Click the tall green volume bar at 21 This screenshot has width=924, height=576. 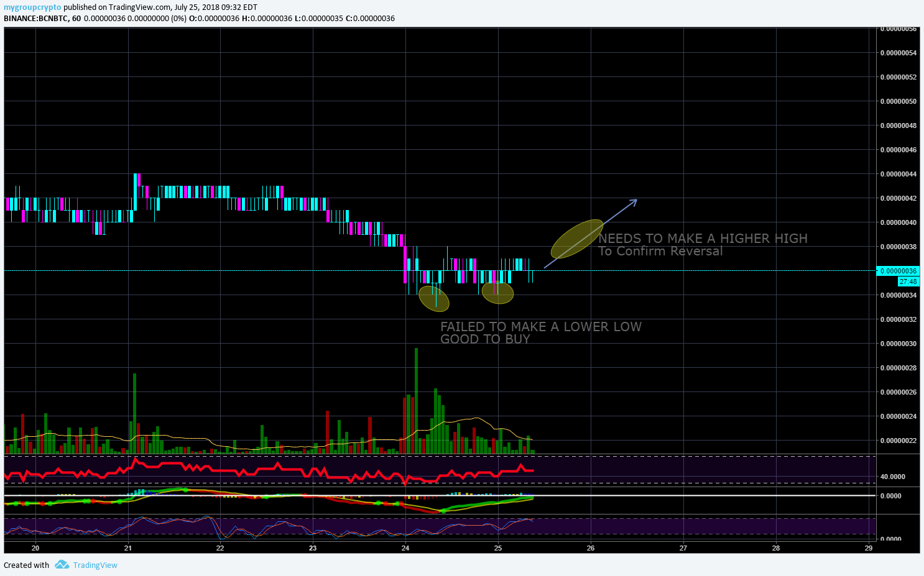[134, 413]
